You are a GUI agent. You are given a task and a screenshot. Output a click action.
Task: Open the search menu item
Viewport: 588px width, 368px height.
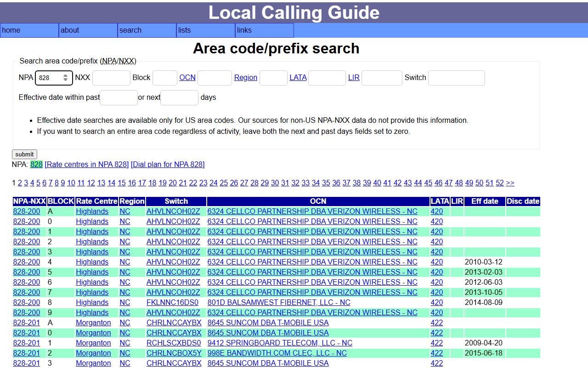pyautogui.click(x=147, y=30)
